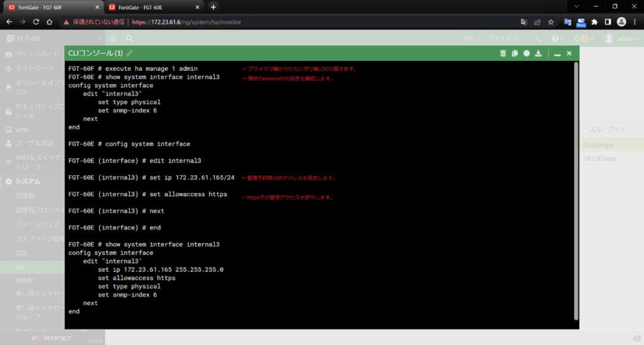Go back in browser history
Image resolution: width=644 pixels, height=345 pixels.
[x=9, y=22]
